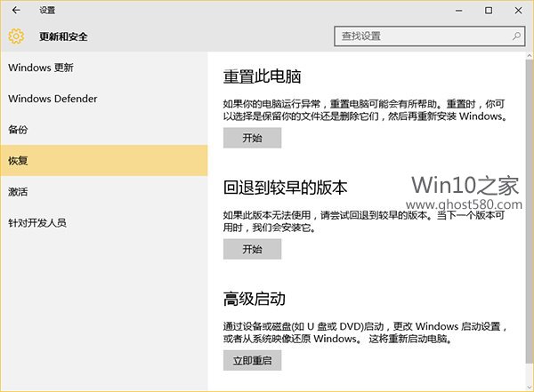This screenshot has width=534, height=392.
Task: Click the back arrow in title bar
Action: pos(15,11)
